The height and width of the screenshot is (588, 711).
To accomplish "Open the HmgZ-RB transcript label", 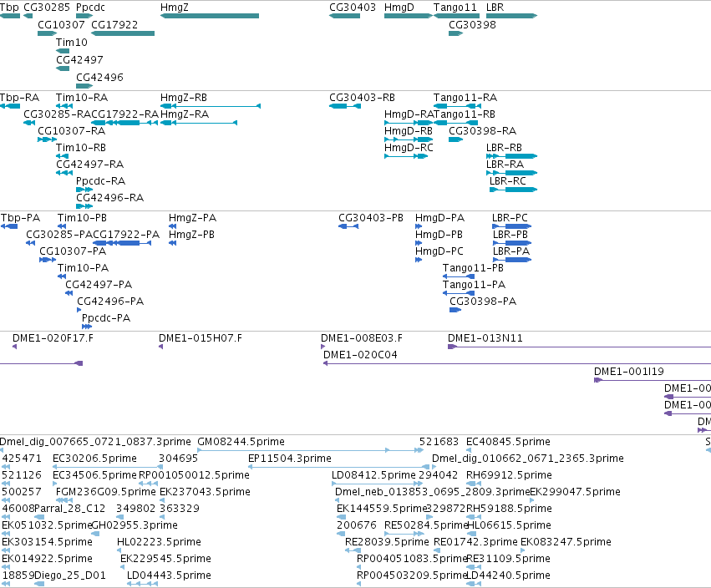I will pyautogui.click(x=184, y=98).
